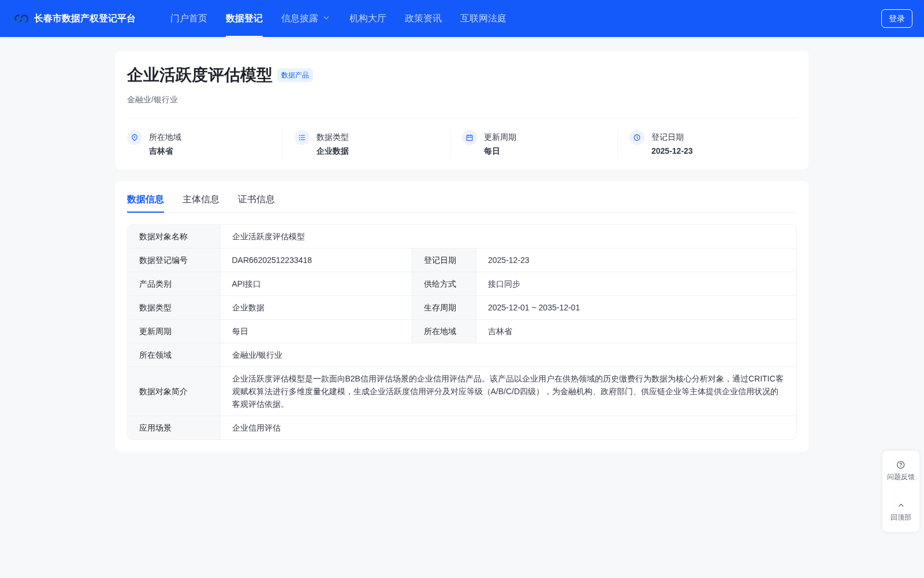This screenshot has width=924, height=578.
Task: Click the question mark 问题反馈 icon
Action: pyautogui.click(x=901, y=465)
